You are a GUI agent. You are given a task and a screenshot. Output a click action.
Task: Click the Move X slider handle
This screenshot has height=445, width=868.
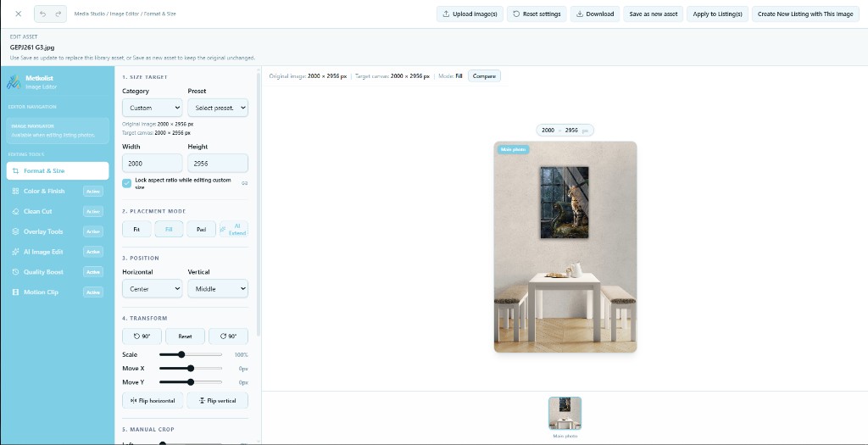pos(191,369)
